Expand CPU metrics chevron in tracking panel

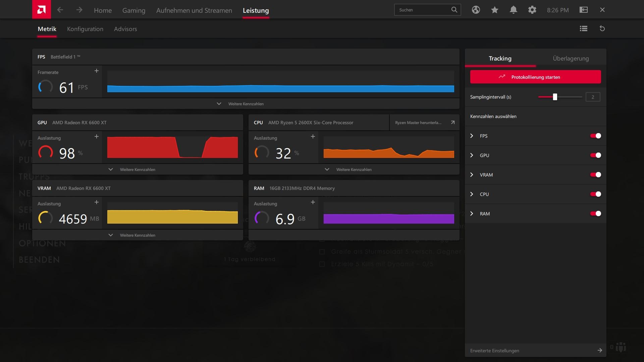tap(472, 194)
